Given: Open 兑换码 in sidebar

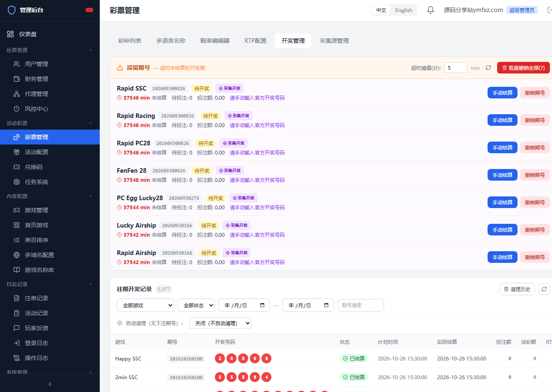Looking at the screenshot, I should click(50, 167).
